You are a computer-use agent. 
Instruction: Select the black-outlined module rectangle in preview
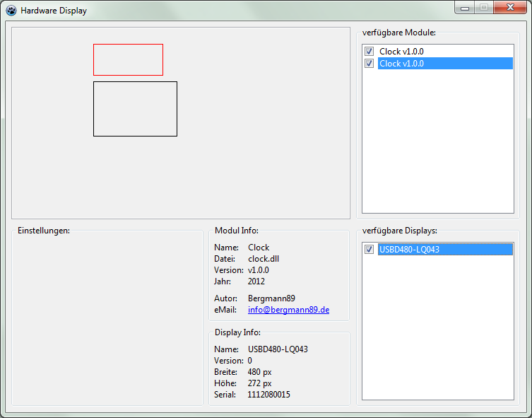[135, 109]
